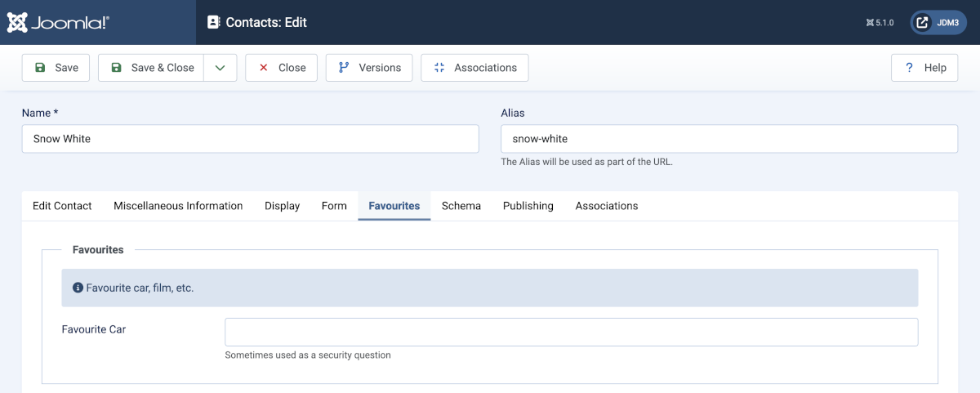
Task: Click the Joomla logo in header
Action: (58, 22)
